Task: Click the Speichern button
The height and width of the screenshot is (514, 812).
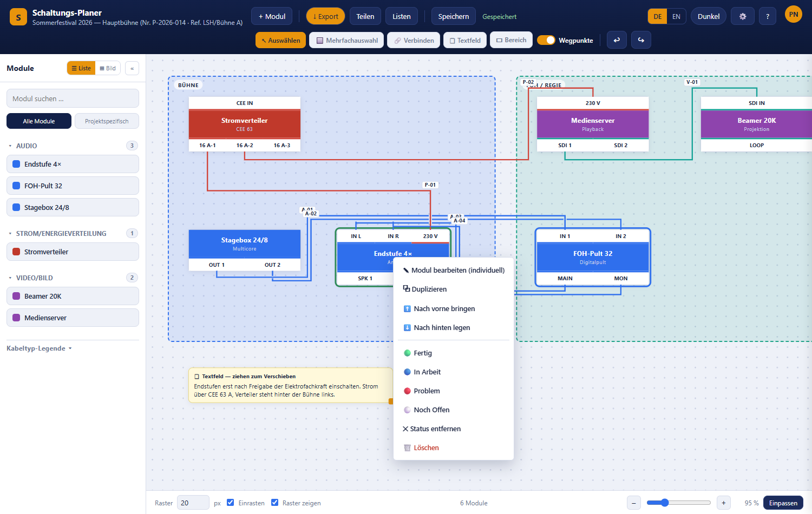Action: pyautogui.click(x=454, y=16)
